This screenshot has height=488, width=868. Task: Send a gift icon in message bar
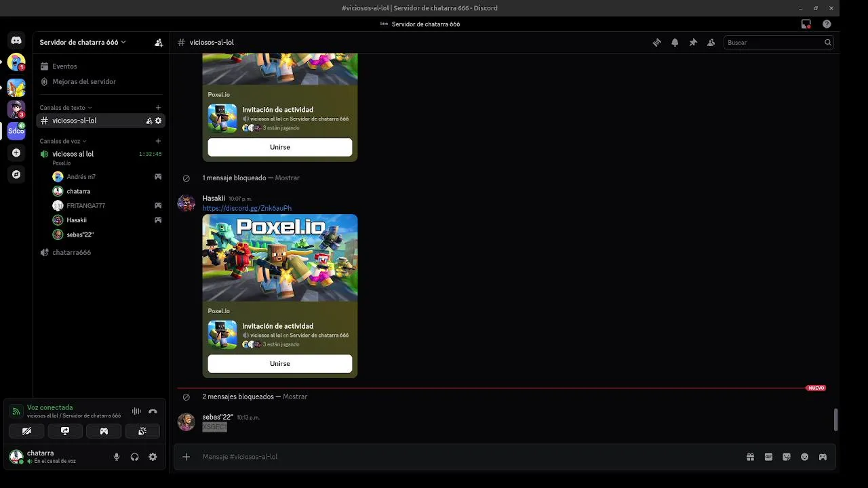750,457
